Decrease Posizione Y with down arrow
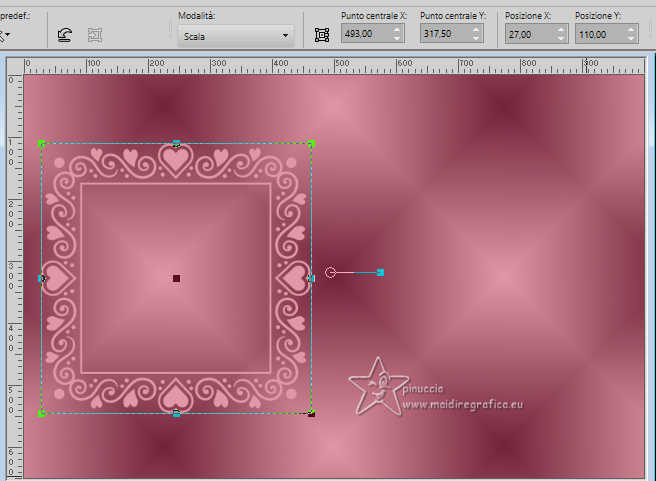656x481 pixels. point(631,39)
